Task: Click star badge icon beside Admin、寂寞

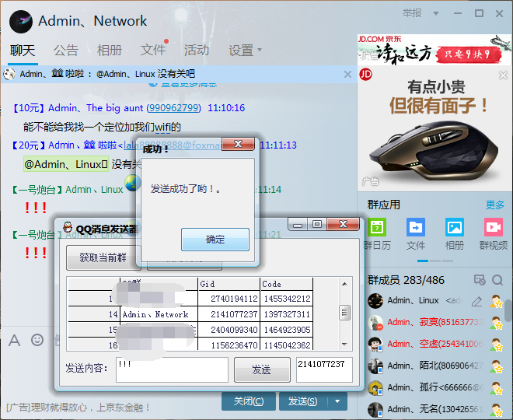Action: coord(496,323)
